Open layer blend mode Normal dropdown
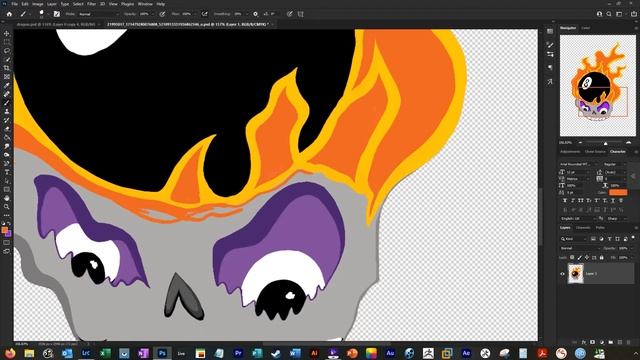 [579, 248]
